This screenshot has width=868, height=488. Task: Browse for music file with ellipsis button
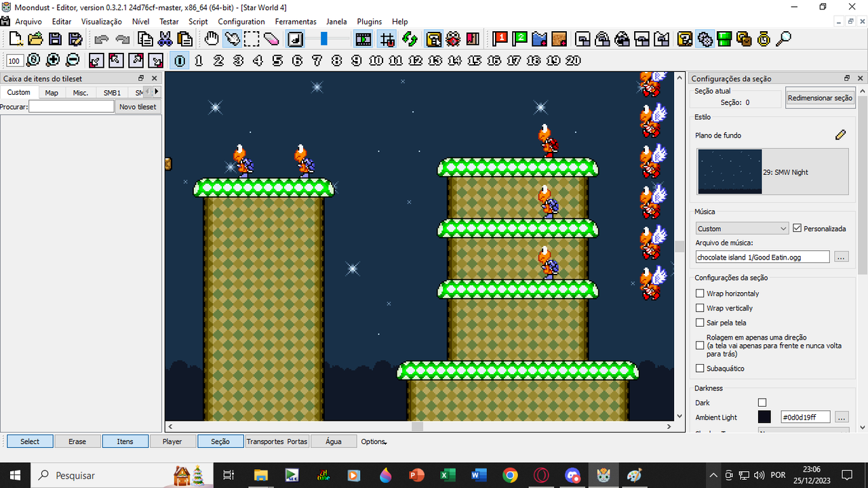pos(841,257)
